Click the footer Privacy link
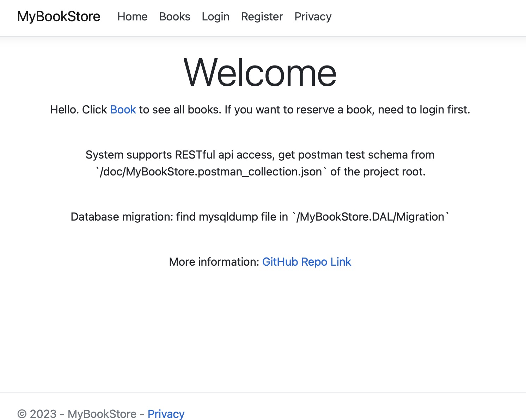The image size is (526, 420). [x=166, y=414]
